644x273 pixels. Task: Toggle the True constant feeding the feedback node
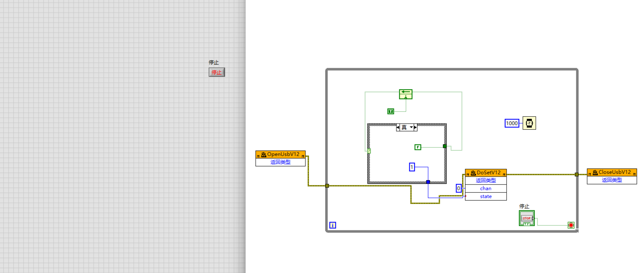[390, 111]
